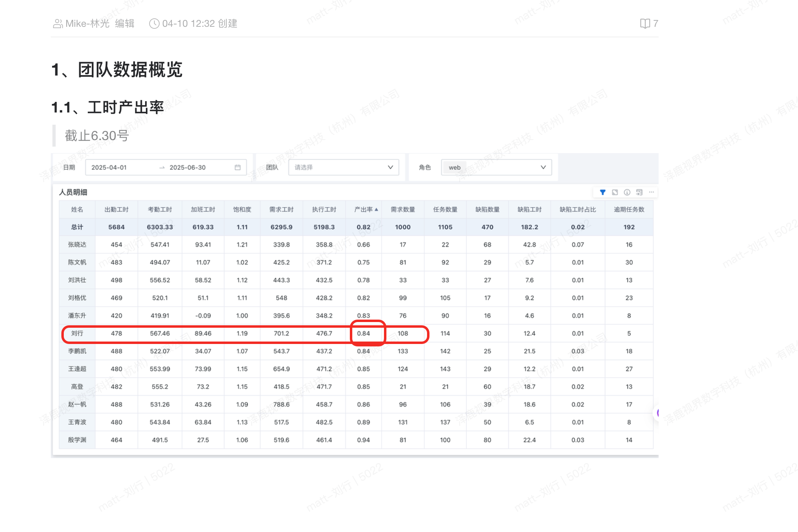Click 王青波's 执行工时 value 482.5
The image size is (798, 532).
(x=324, y=422)
